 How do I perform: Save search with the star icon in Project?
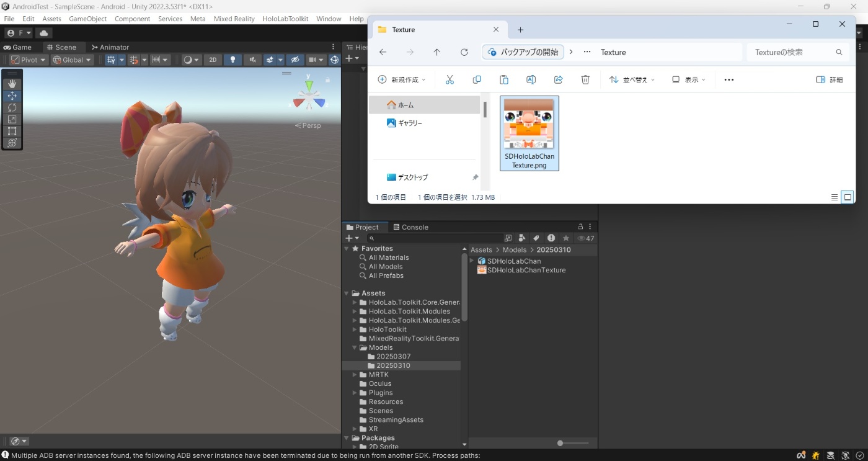(566, 238)
